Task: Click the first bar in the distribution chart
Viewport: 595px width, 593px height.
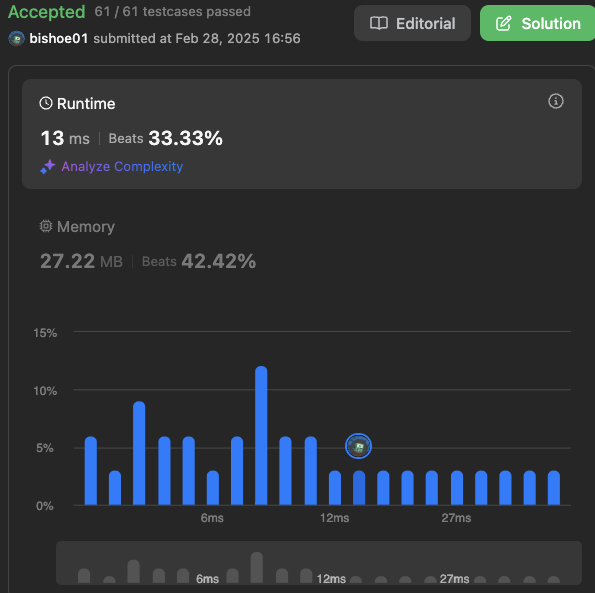Action: [x=91, y=471]
